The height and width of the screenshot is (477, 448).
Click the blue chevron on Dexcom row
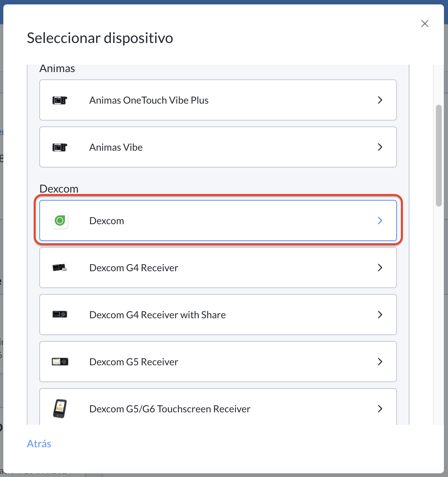(x=380, y=220)
